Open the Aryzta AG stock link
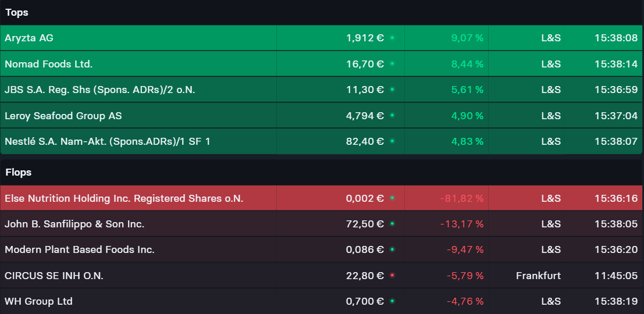 coord(29,38)
